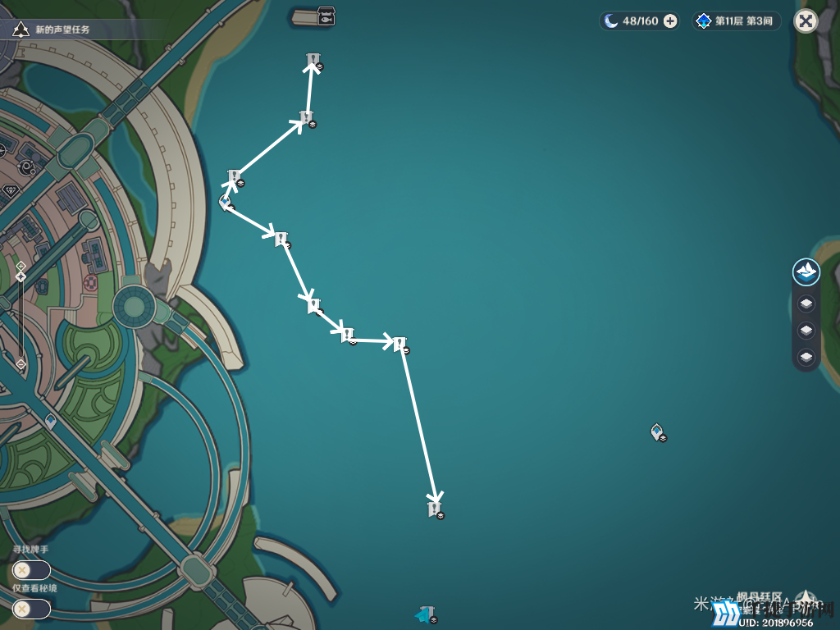Image resolution: width=840 pixels, height=630 pixels.
Task: Click the 第11层 第3间 floor label
Action: pyautogui.click(x=743, y=21)
